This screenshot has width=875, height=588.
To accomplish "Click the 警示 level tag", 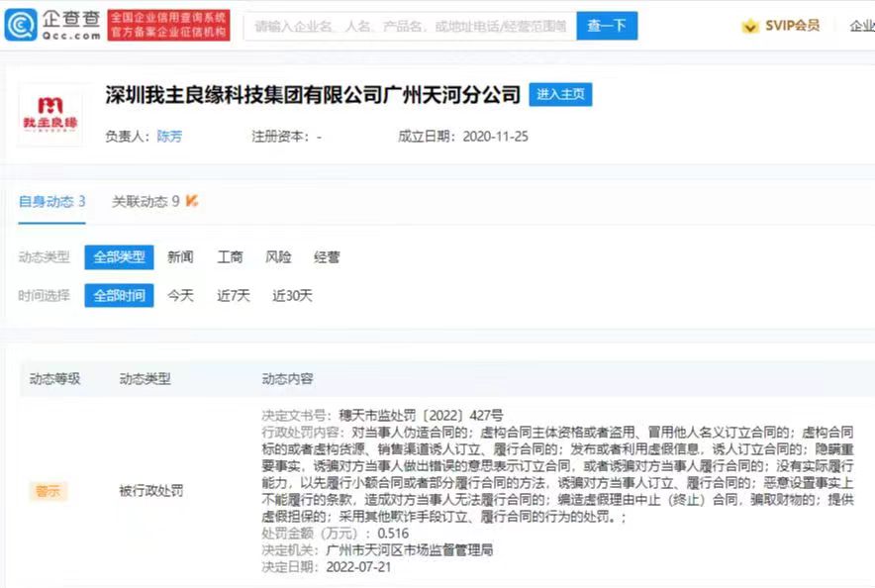I will pyautogui.click(x=48, y=491).
